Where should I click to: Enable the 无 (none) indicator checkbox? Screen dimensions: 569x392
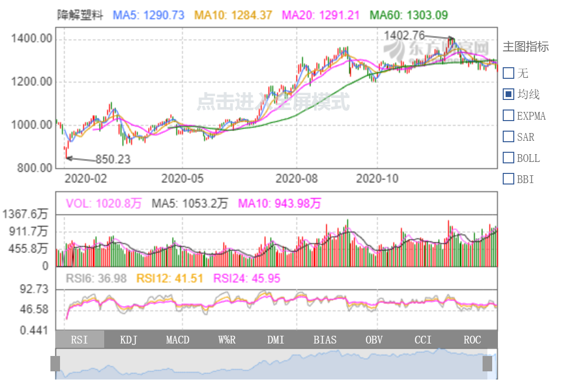point(508,73)
